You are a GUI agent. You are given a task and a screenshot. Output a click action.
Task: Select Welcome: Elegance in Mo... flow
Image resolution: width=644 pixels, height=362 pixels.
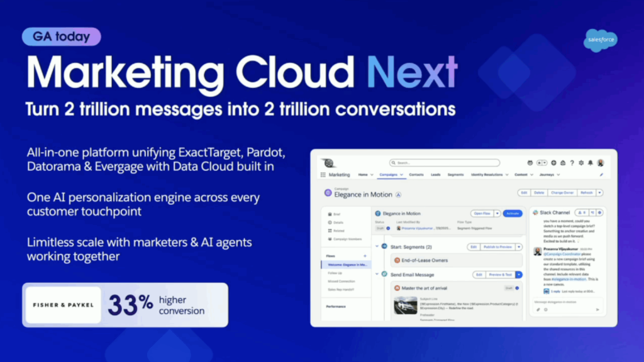pyautogui.click(x=347, y=265)
